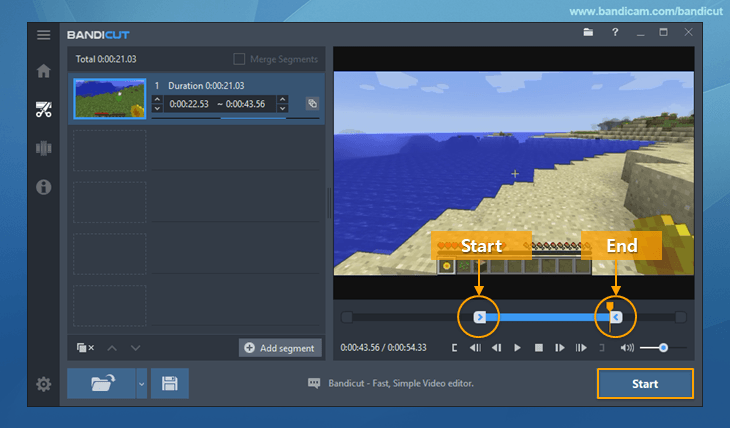The image size is (730, 428).
Task: Click Duration 0:00:21.03 text
Action: 206,86
